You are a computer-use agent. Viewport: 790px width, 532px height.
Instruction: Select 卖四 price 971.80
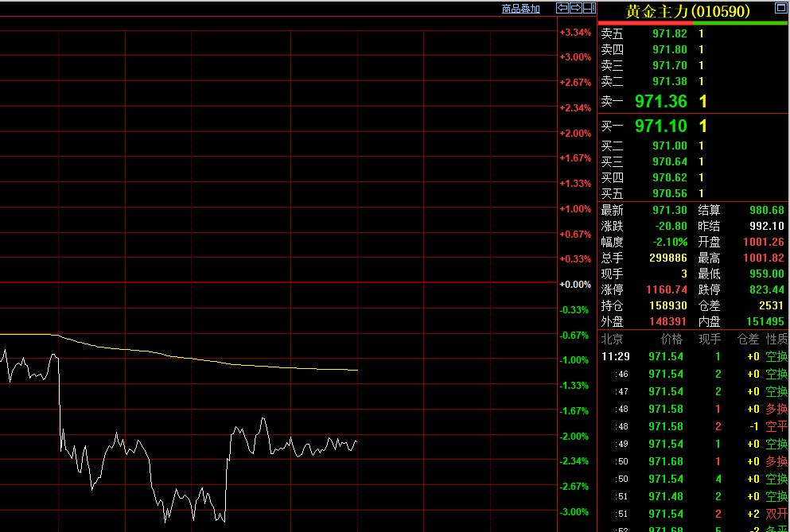(x=670, y=49)
